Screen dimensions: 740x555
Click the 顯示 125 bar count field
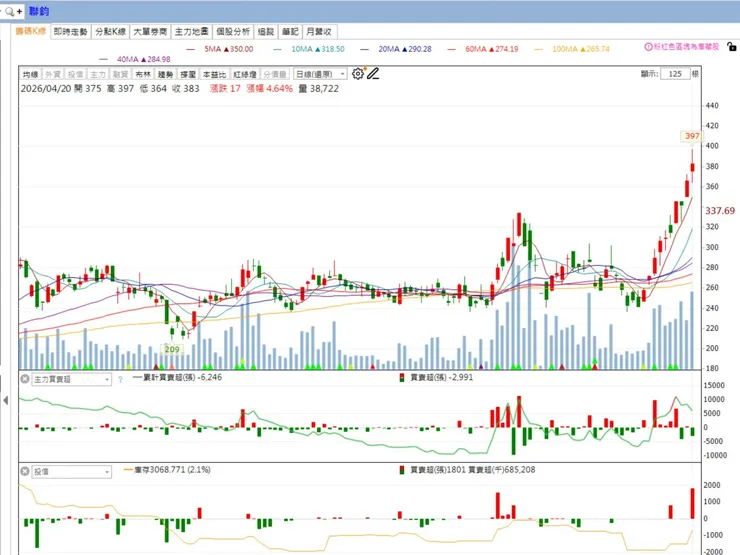pos(675,74)
